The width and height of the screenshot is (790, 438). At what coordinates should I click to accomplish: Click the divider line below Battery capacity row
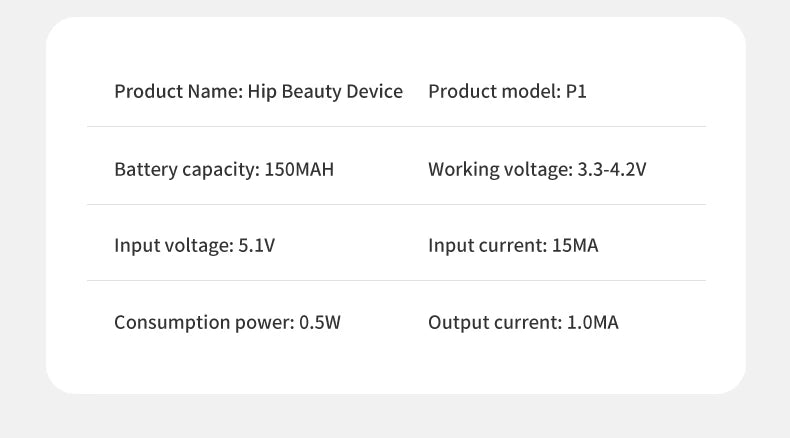point(396,205)
